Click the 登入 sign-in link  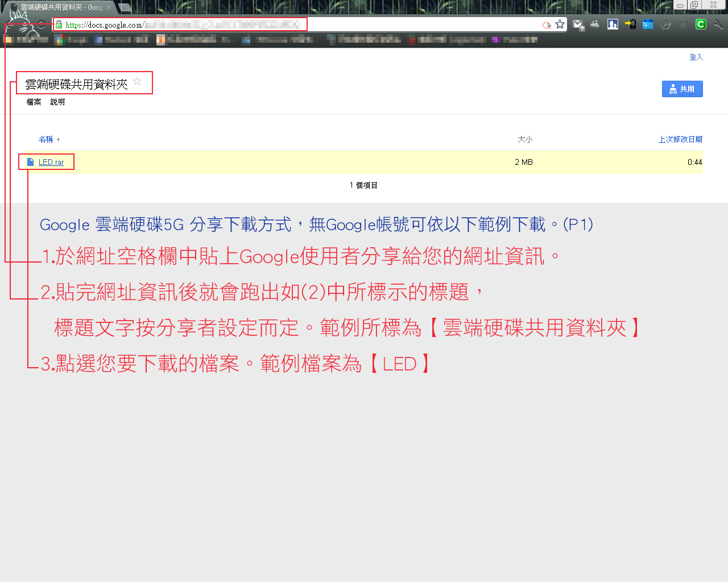point(696,57)
